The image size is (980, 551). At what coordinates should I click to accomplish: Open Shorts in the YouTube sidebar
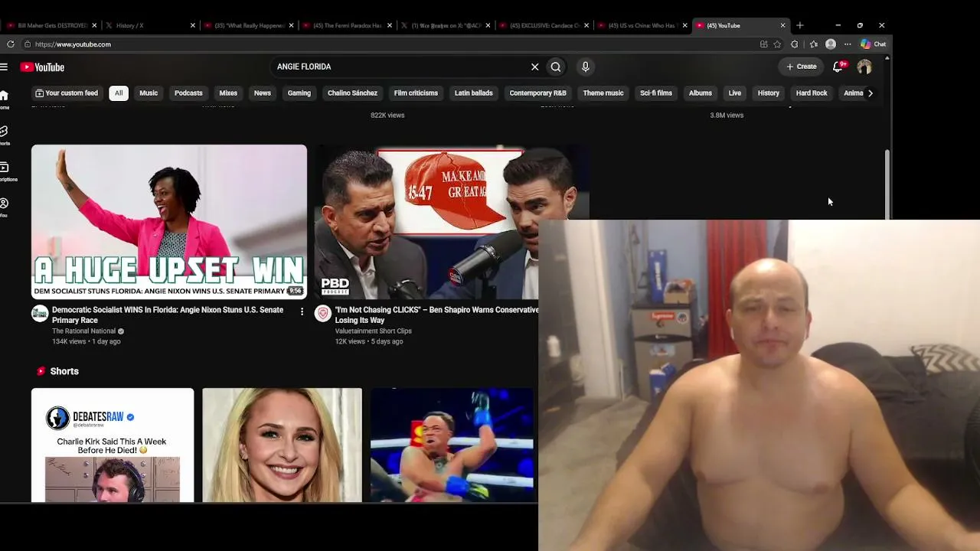click(4, 135)
